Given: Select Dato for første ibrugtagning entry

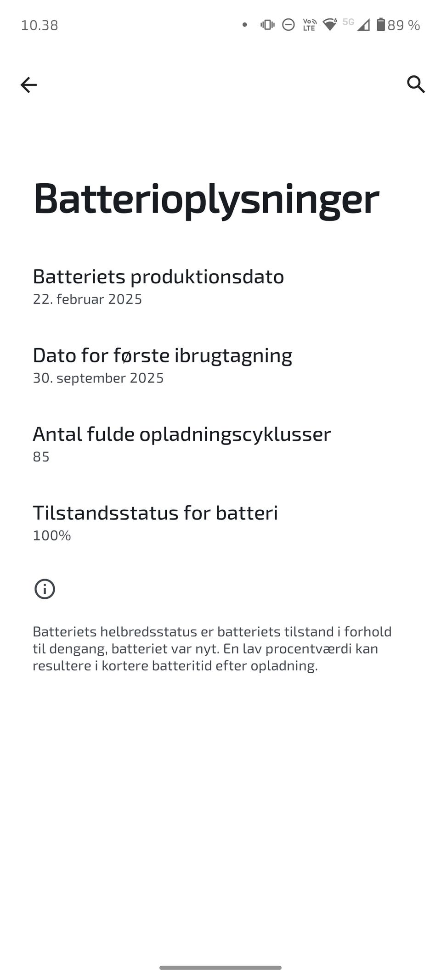Looking at the screenshot, I should 162,365.
